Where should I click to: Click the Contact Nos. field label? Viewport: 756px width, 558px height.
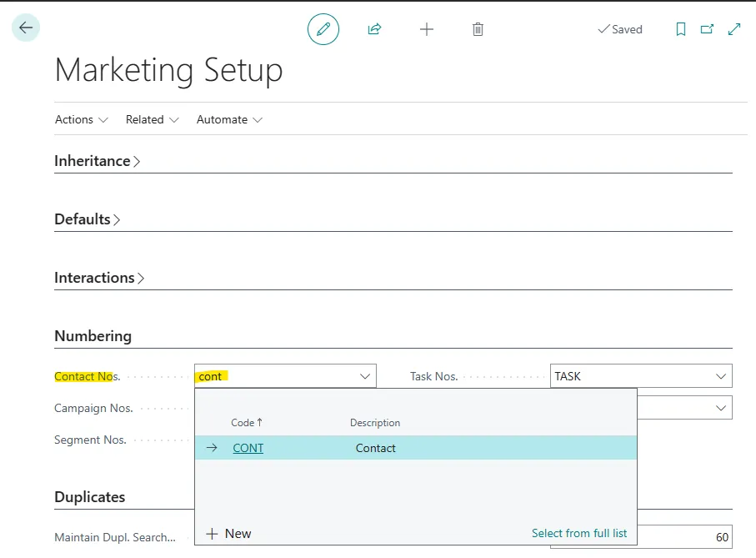(x=88, y=376)
